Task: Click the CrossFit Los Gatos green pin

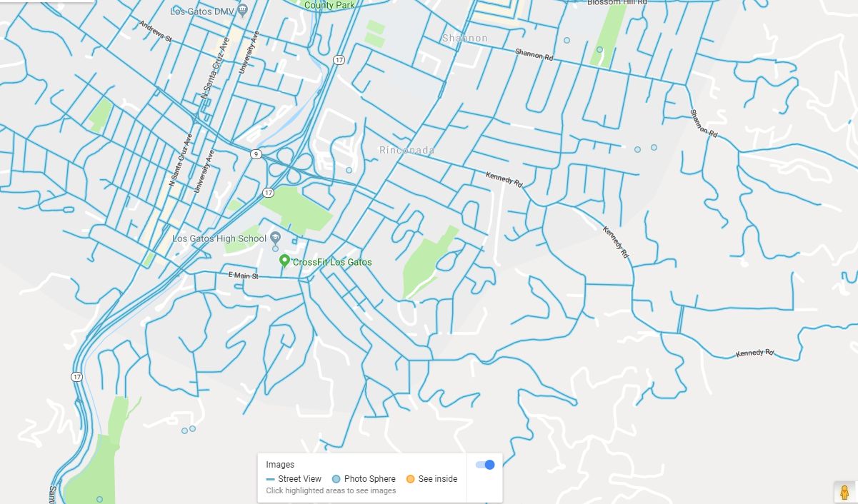Action: [284, 261]
